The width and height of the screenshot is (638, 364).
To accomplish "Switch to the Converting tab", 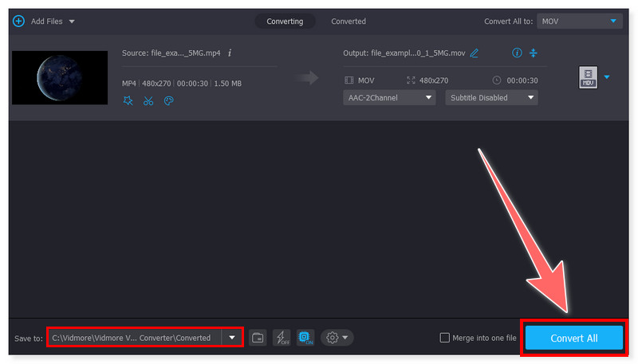I will pyautogui.click(x=285, y=22).
